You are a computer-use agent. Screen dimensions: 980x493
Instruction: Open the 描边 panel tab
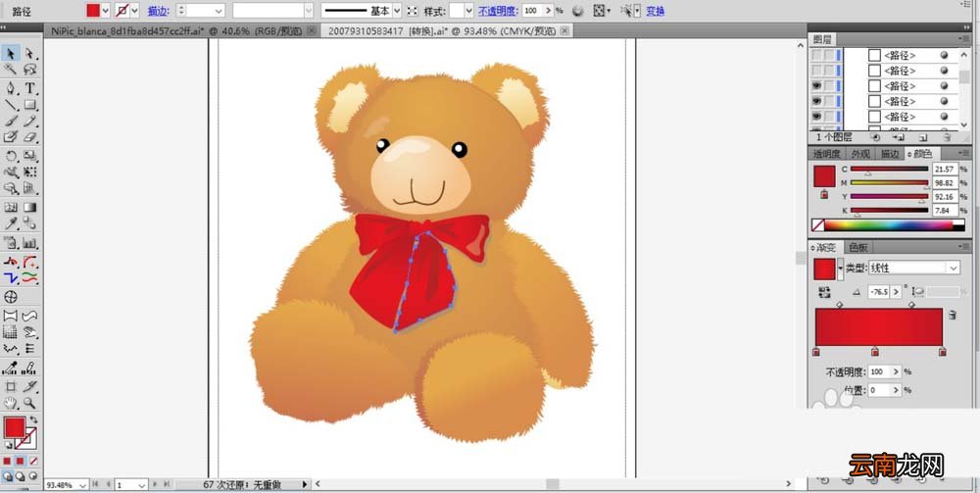click(890, 153)
